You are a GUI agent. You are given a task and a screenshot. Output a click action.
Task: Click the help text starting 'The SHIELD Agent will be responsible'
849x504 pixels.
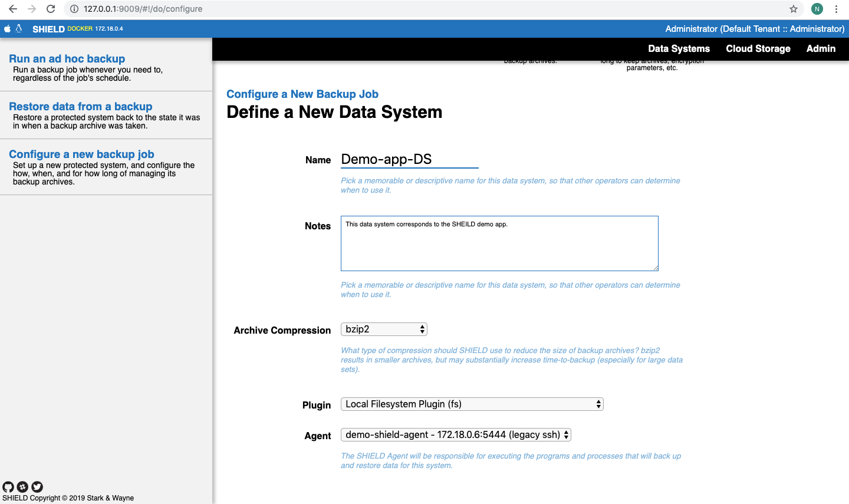click(x=511, y=460)
